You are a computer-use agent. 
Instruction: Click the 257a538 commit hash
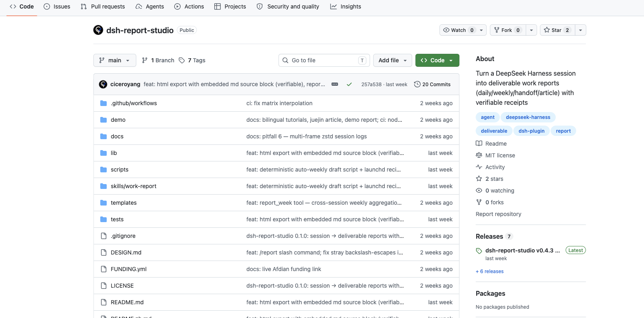pyautogui.click(x=371, y=84)
